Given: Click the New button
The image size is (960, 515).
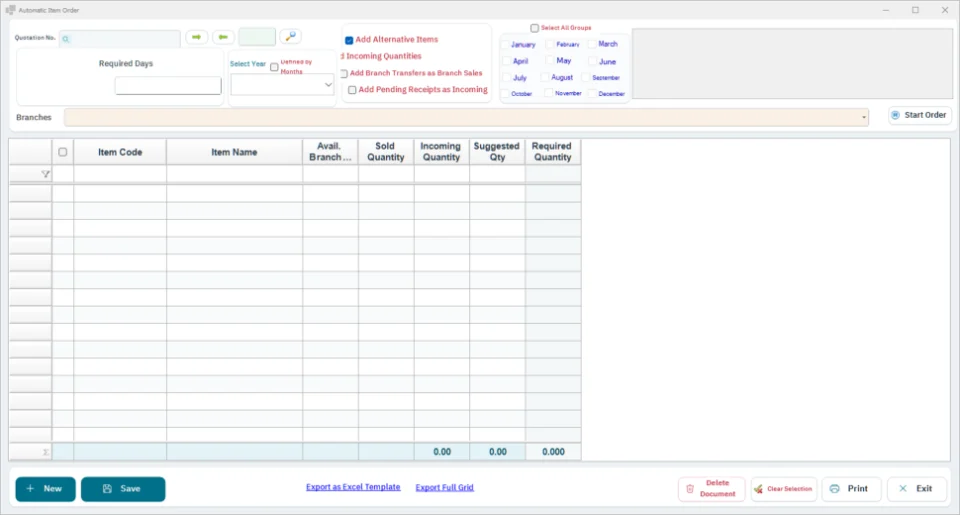Looking at the screenshot, I should (45, 489).
